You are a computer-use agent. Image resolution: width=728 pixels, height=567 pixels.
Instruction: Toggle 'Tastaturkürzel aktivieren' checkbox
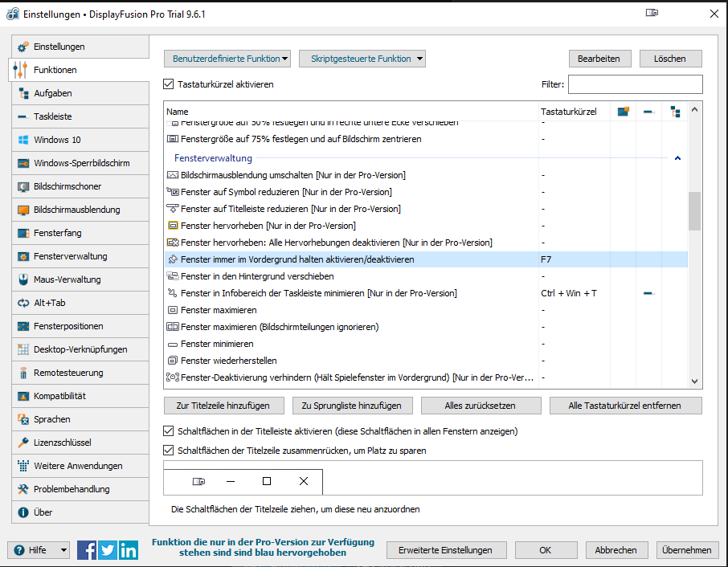point(169,84)
